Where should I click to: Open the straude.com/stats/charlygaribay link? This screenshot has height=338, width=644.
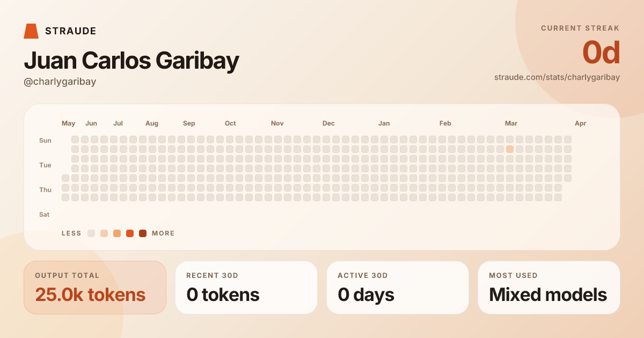(x=557, y=77)
